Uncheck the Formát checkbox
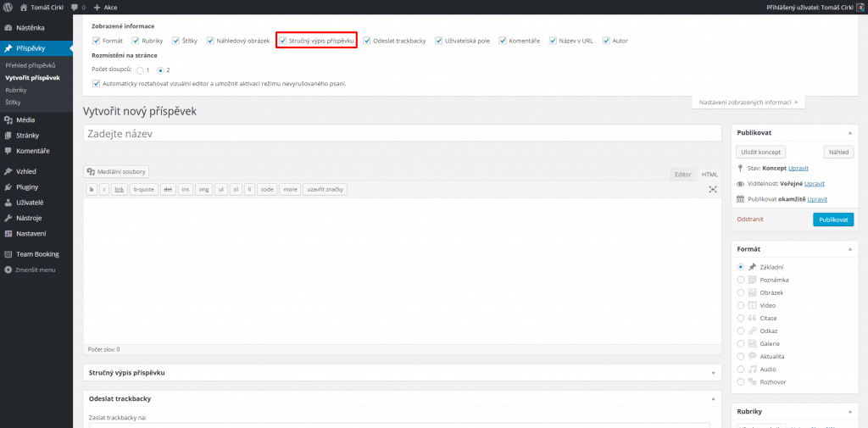The width and height of the screenshot is (868, 428). (x=97, y=41)
